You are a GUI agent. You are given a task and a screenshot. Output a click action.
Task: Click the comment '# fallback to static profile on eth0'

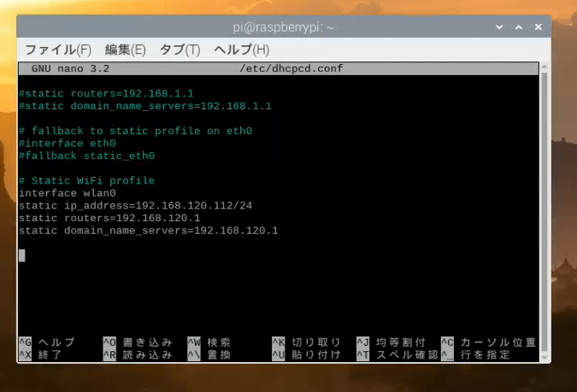[135, 131]
